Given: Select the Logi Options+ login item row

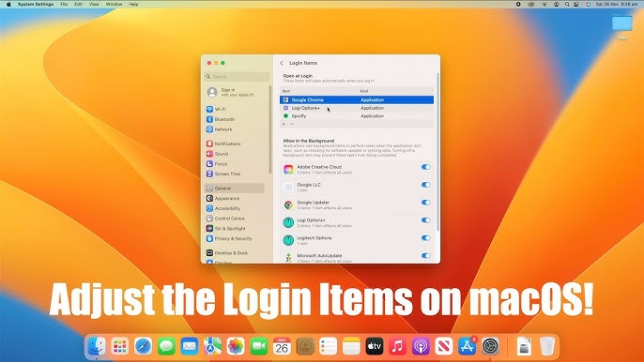Looking at the screenshot, I should pos(357,108).
